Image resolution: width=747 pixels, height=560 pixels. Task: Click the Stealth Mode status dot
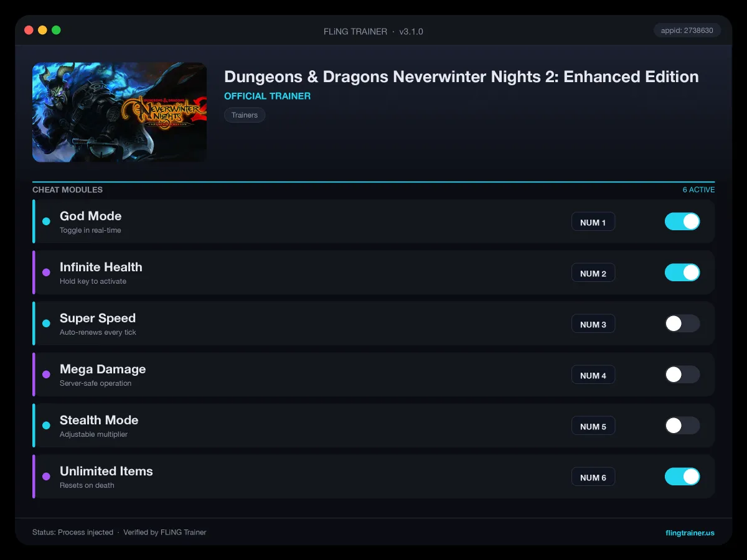pyautogui.click(x=46, y=426)
